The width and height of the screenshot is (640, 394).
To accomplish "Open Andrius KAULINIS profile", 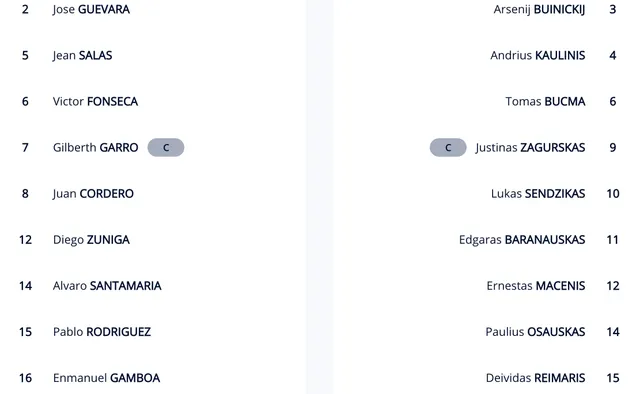I will click(538, 56).
